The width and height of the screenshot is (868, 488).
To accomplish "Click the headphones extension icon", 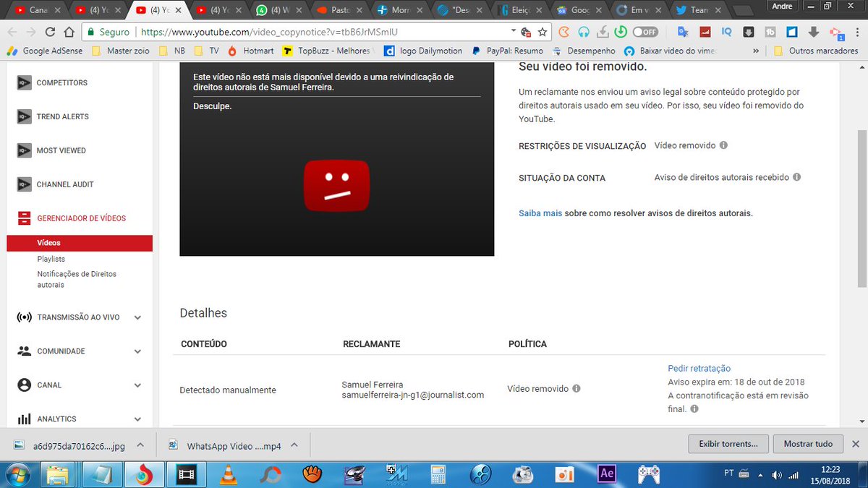I will pos(584,33).
